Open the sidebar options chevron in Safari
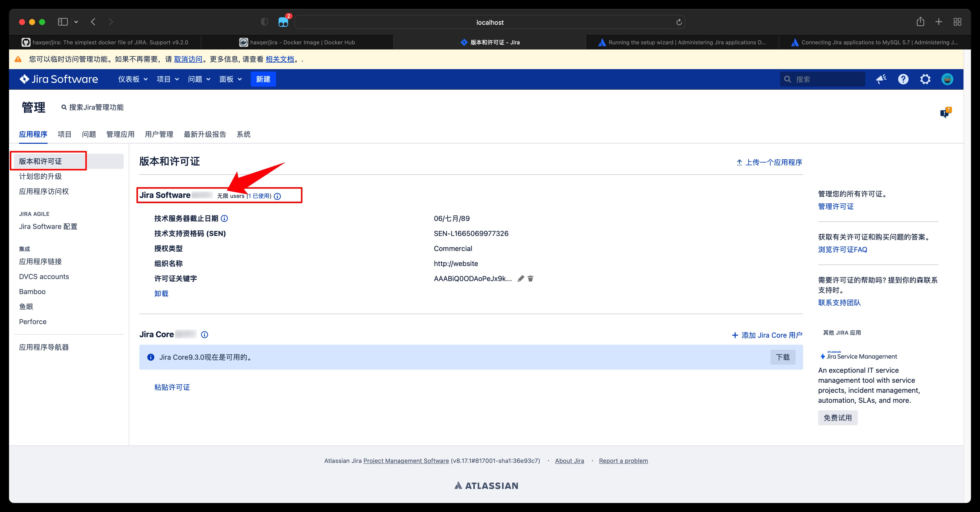 click(x=76, y=22)
